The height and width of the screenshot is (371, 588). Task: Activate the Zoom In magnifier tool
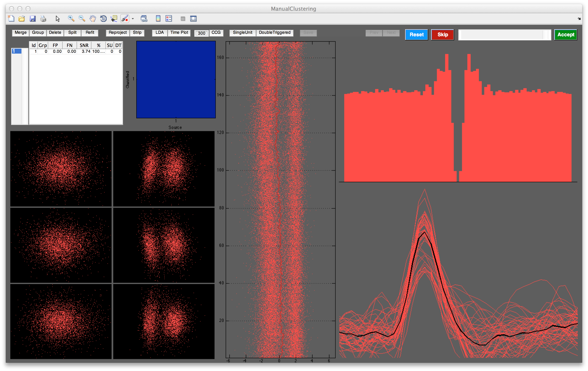[71, 19]
